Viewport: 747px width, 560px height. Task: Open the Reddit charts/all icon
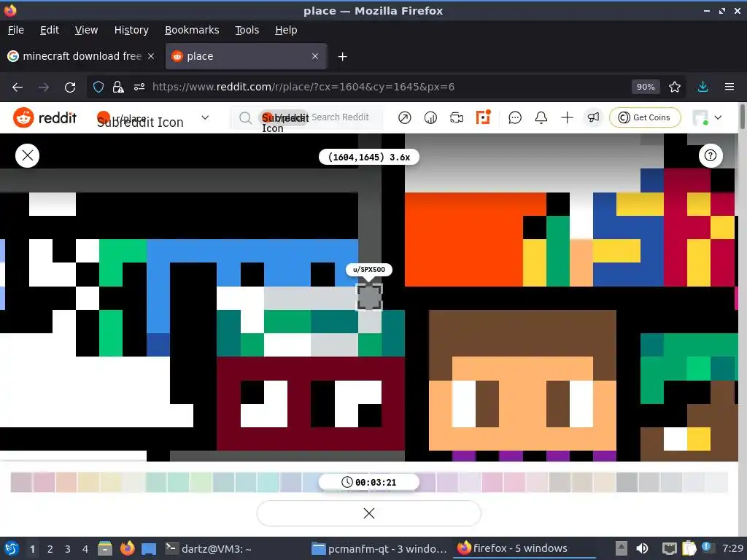point(430,117)
